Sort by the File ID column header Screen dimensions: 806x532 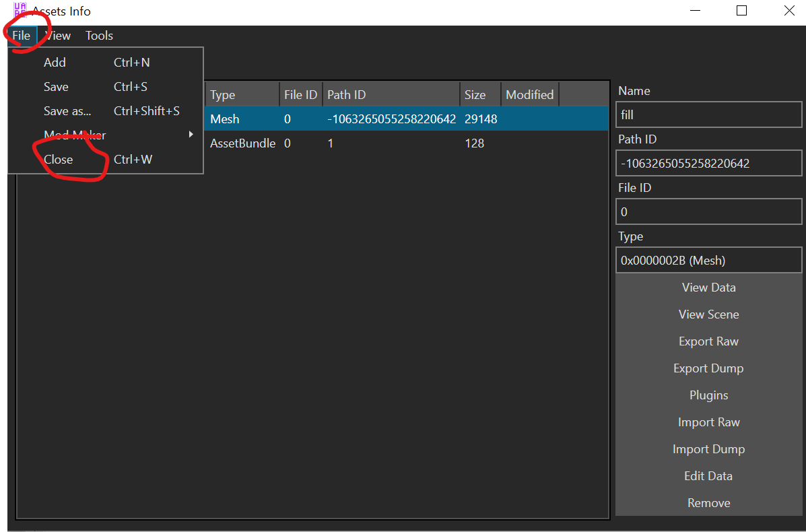pos(301,94)
